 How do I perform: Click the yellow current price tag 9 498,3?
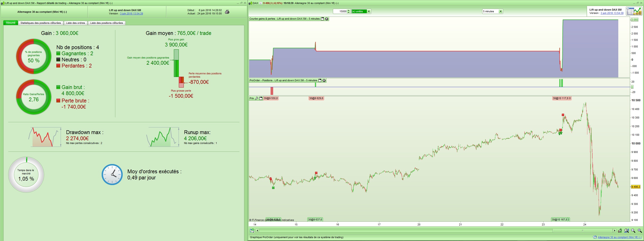pos(636,187)
